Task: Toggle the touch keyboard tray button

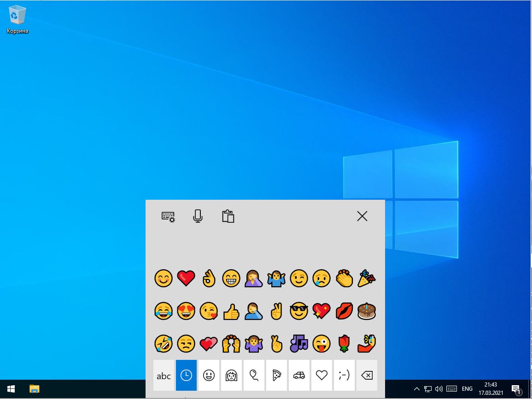Action: (451, 389)
